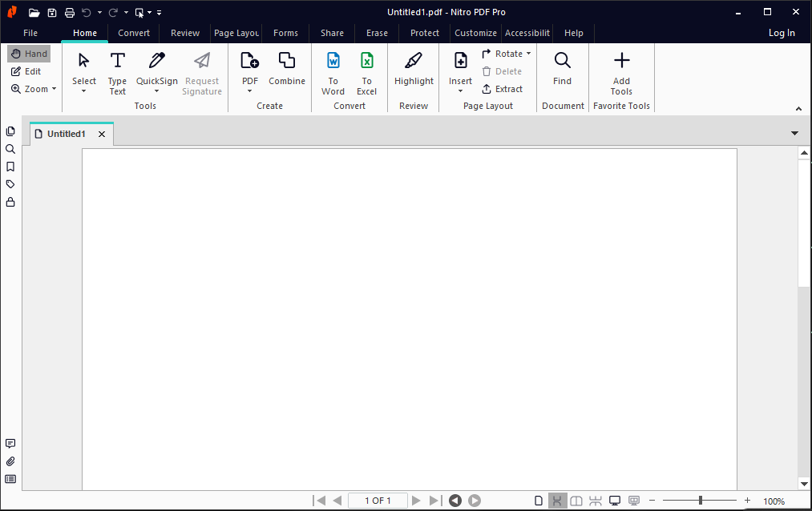812x511 pixels.
Task: Open the Attachments paperclip pane
Action: pos(10,461)
